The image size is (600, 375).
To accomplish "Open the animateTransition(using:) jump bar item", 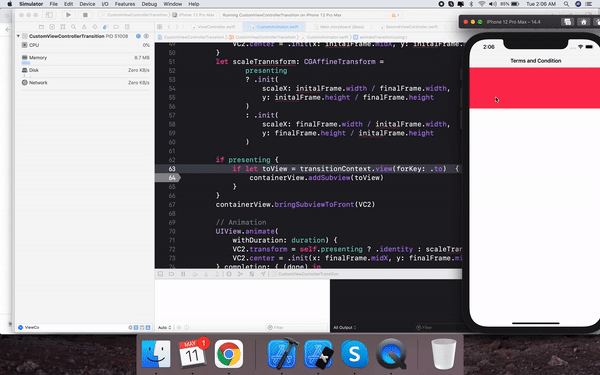I will pyautogui.click(x=380, y=37).
